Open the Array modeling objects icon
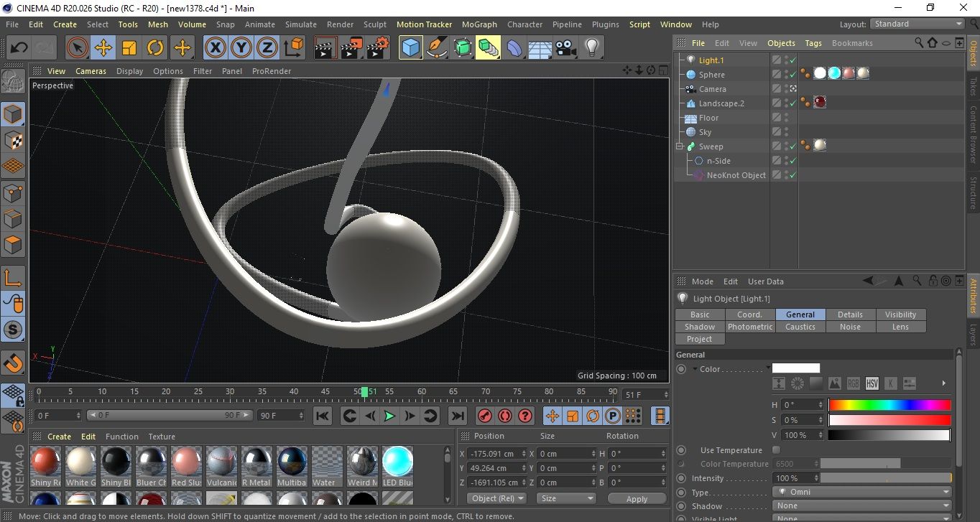Viewport: 980px width, 522px height. tap(488, 48)
